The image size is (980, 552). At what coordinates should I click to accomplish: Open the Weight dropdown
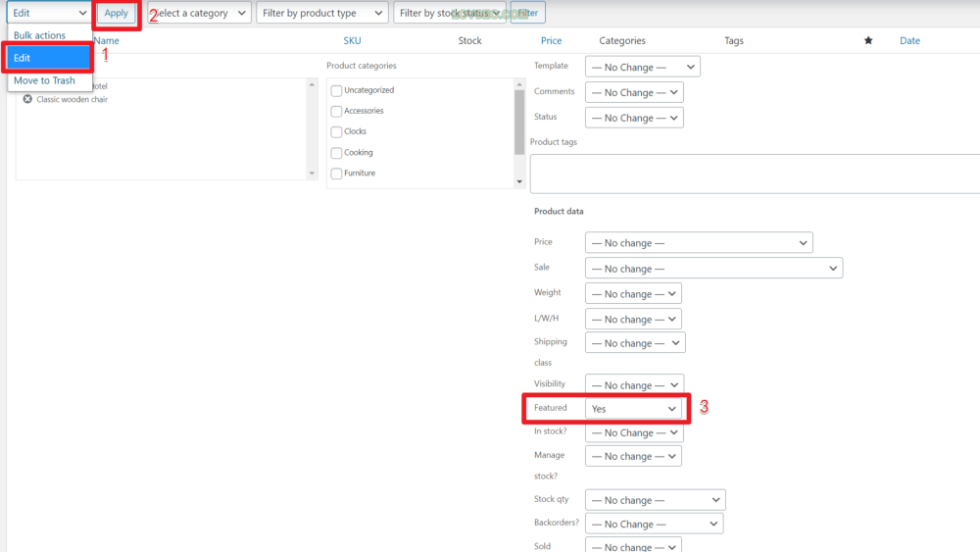pyautogui.click(x=633, y=294)
